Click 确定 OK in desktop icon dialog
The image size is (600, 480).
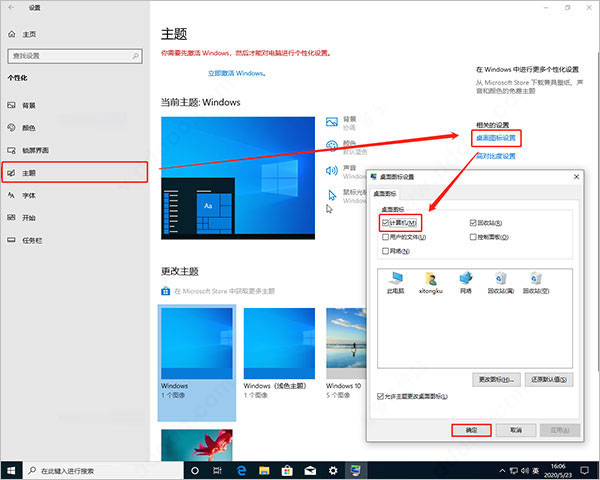click(471, 430)
